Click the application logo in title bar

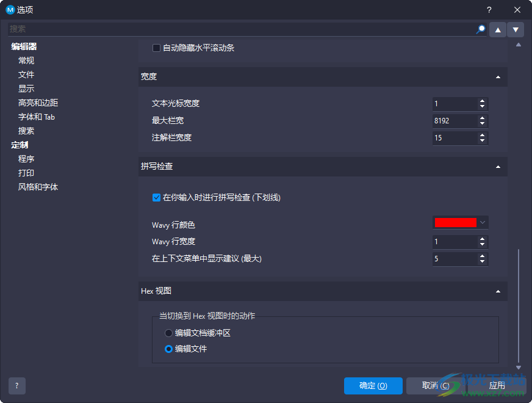coord(10,10)
